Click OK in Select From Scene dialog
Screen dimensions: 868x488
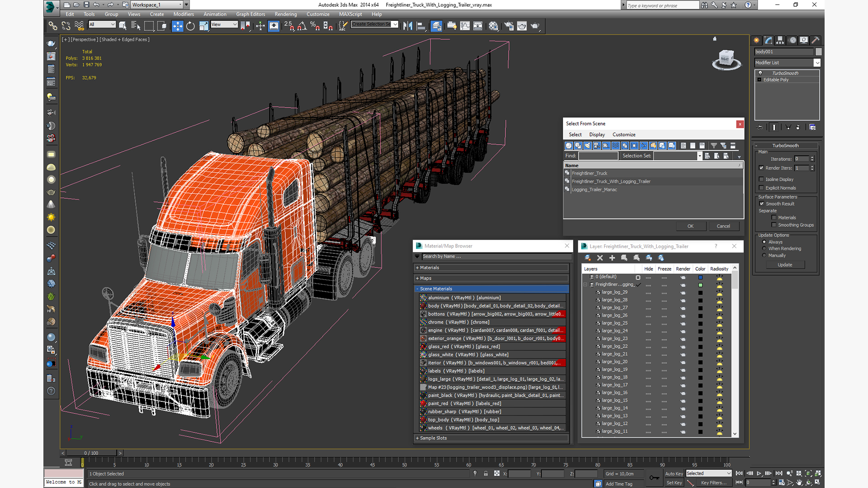(690, 226)
